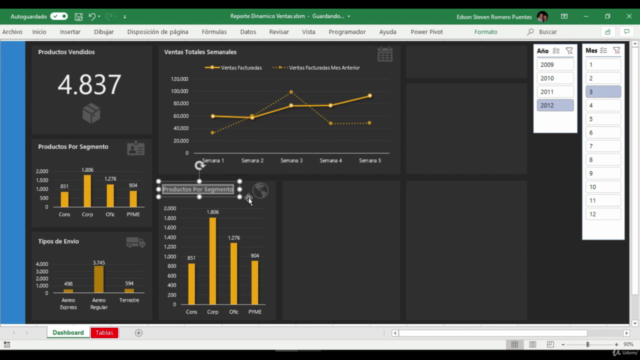The width and height of the screenshot is (640, 360).
Task: Click the Undo arrow icon
Action: (92, 16)
